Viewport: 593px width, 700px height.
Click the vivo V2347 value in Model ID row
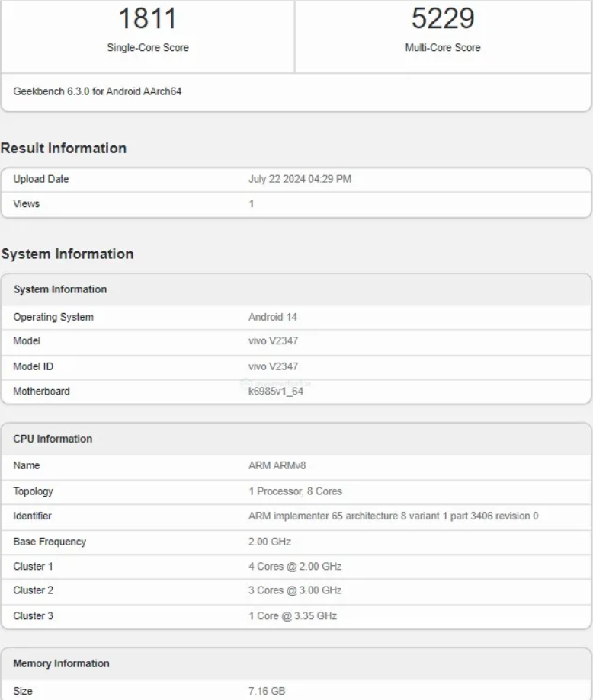coord(273,366)
